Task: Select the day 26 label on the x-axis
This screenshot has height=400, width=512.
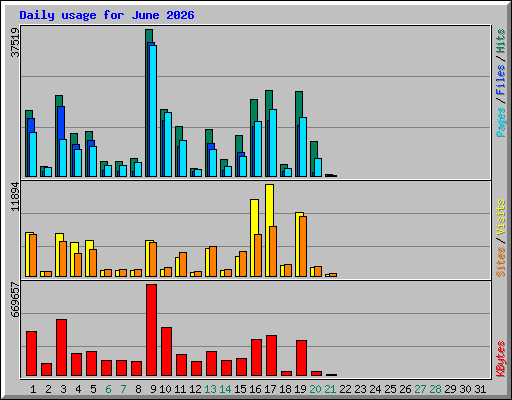Action: click(405, 389)
